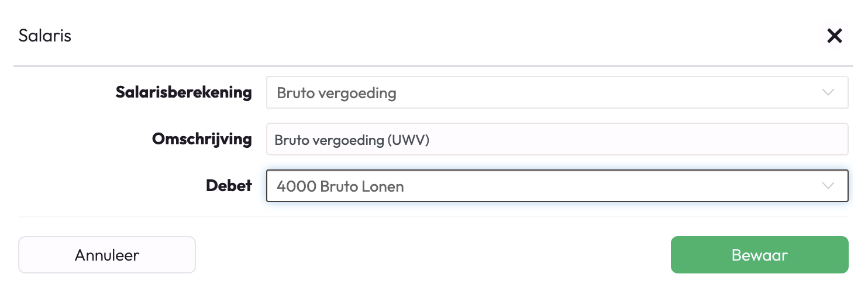
Task: Click the Debet field label
Action: coord(229,186)
